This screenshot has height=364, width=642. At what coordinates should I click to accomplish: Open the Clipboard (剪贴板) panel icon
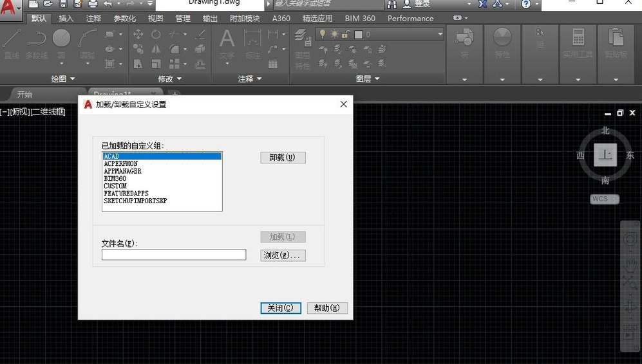point(616,44)
